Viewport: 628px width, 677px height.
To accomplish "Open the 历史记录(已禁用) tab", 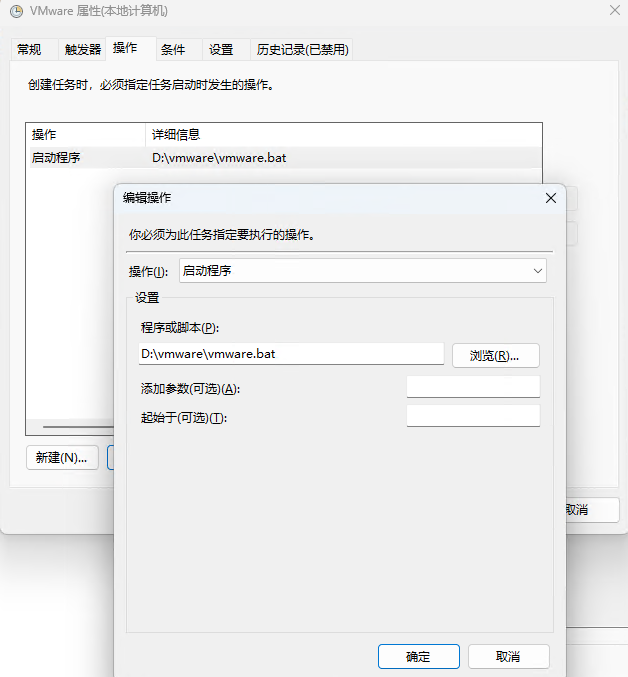I will click(302, 50).
